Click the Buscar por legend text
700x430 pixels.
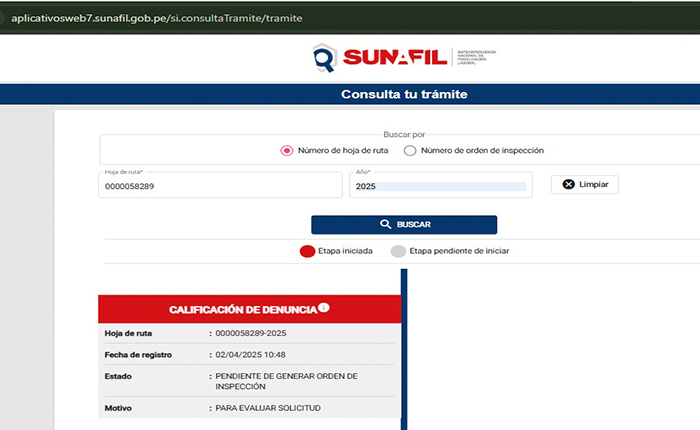pos(404,134)
